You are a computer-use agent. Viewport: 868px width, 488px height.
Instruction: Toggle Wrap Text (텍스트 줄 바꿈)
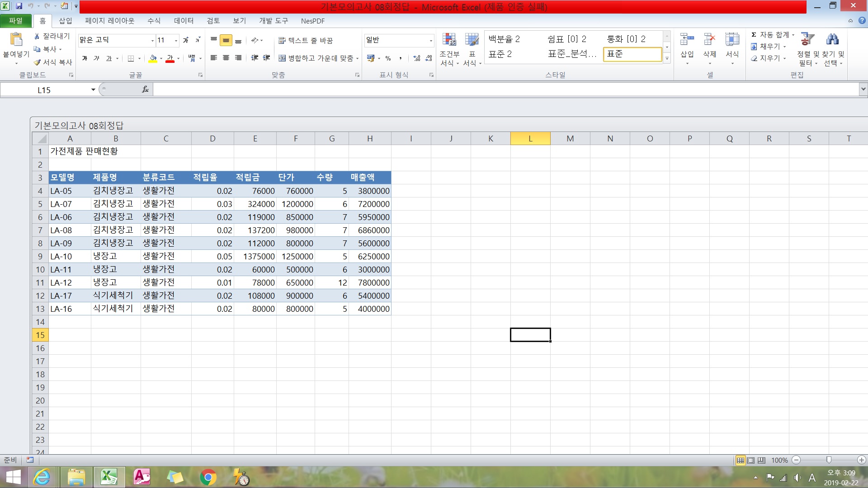pyautogui.click(x=306, y=40)
